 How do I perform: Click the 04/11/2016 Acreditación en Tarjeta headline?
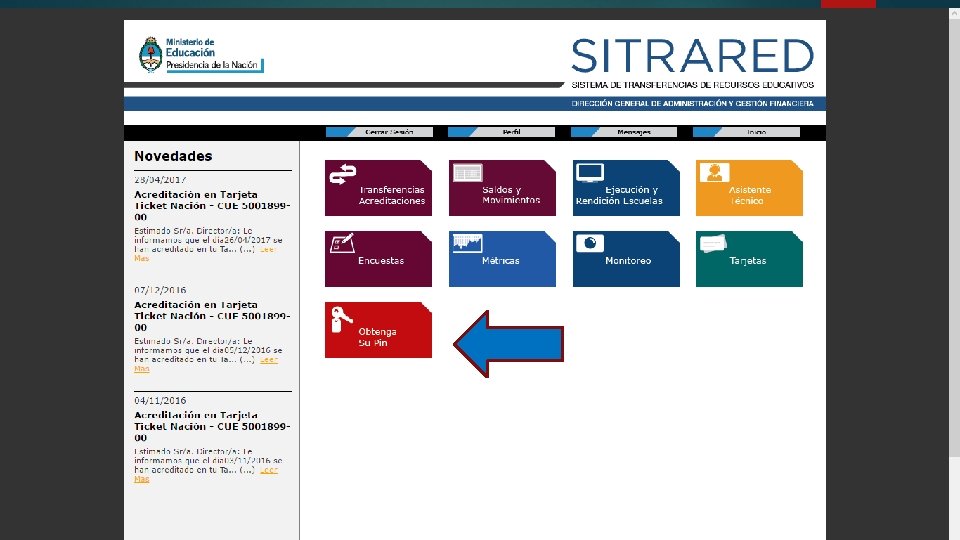(212, 426)
